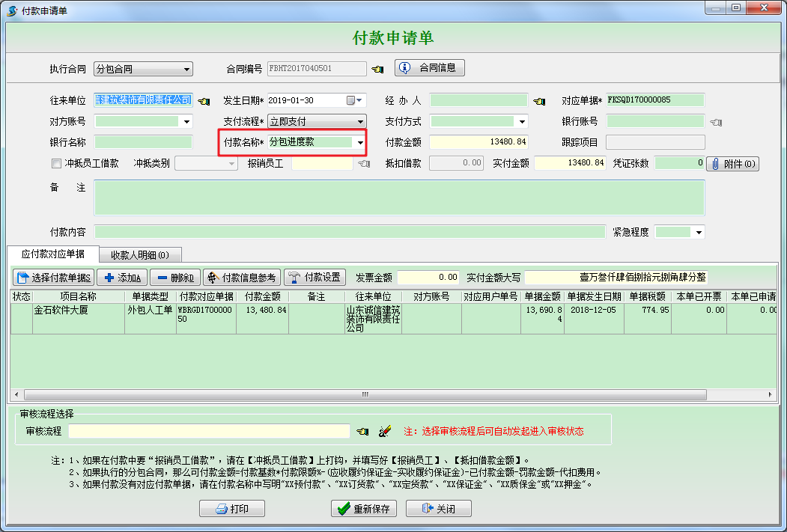Open 付款信息参考
Screen dimensions: 787x532
[242, 278]
